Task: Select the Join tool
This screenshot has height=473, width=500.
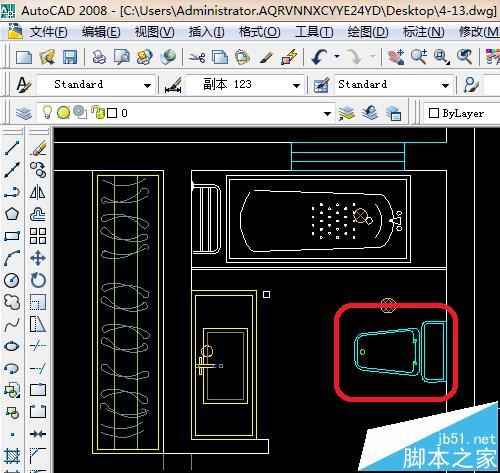Action: (x=38, y=434)
